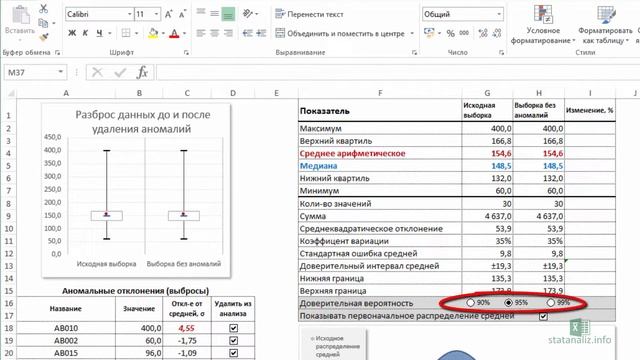Toggle the Показывать первоначальное распределение checkbox

point(543,316)
